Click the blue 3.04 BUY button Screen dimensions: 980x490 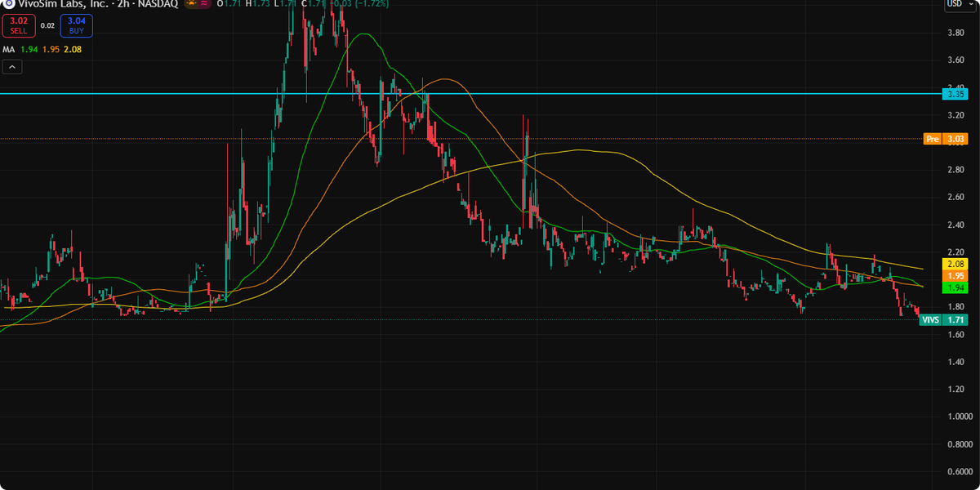click(x=77, y=26)
